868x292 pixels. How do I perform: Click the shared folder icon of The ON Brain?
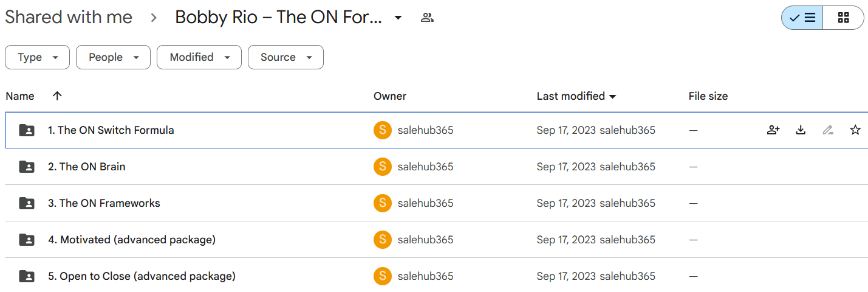(x=27, y=167)
